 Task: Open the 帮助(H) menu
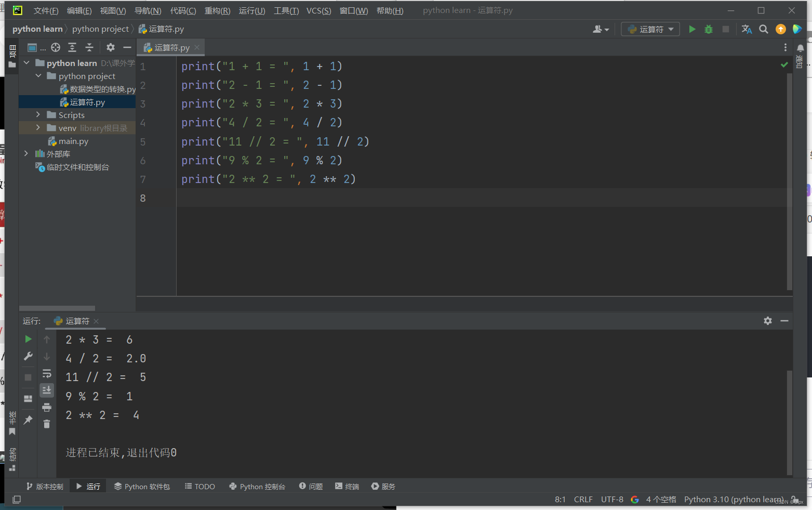point(390,10)
